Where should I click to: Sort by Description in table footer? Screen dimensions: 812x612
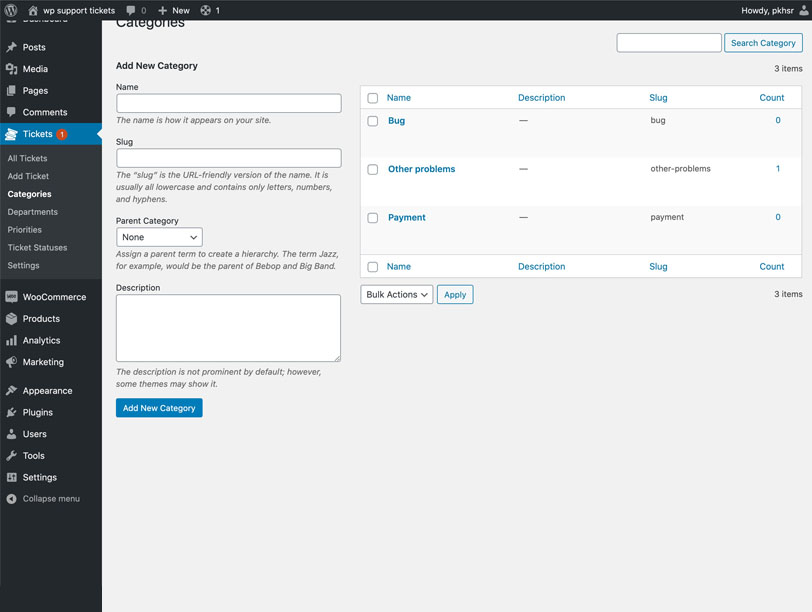(x=542, y=267)
